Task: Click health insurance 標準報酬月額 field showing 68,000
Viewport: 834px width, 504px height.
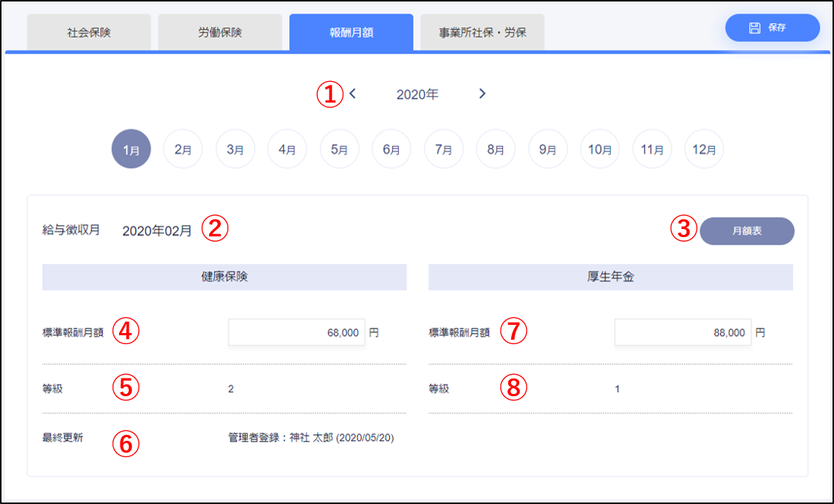Action: point(296,333)
